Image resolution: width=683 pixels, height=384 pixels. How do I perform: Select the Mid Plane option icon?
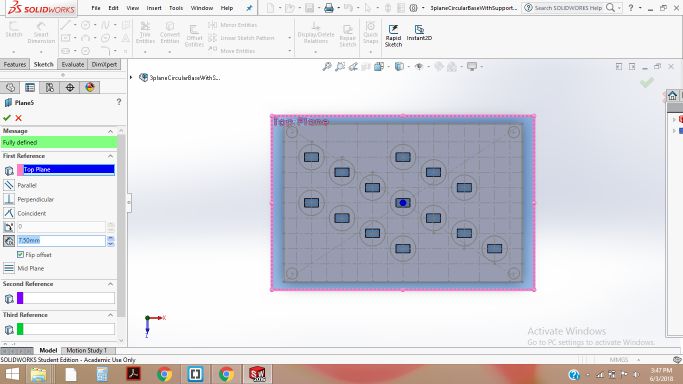(x=9, y=268)
